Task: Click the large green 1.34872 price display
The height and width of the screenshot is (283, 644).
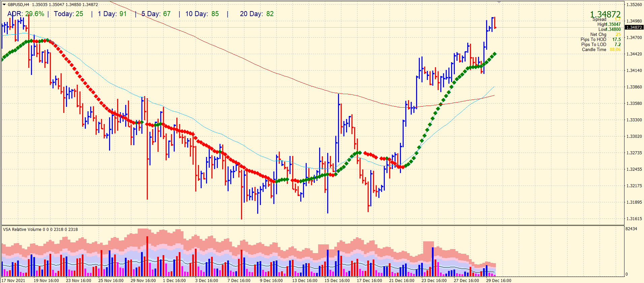Action: [x=605, y=14]
